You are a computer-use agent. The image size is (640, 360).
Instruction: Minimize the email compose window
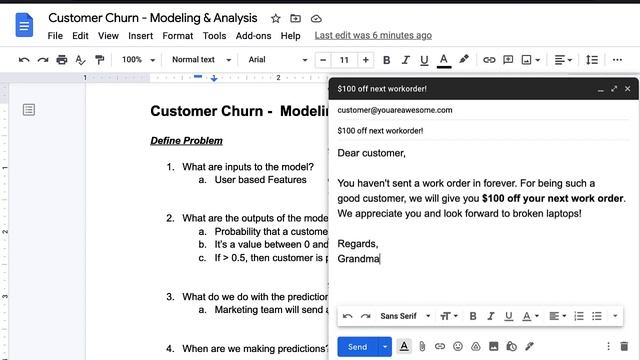point(600,89)
